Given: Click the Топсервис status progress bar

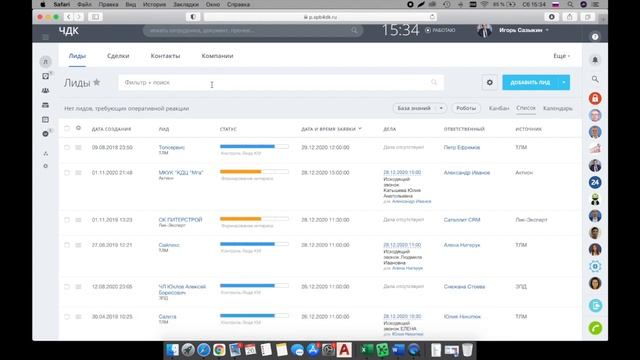Looking at the screenshot, I should tap(254, 146).
